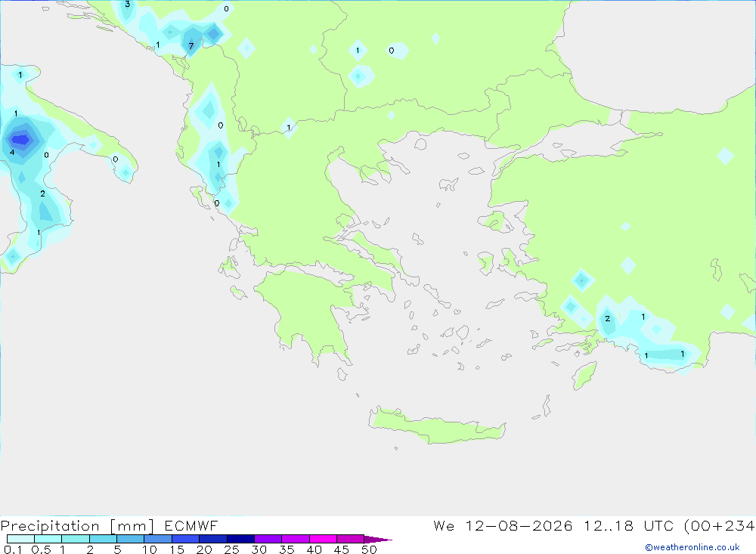Click the '50' legend scale label
This screenshot has width=756, height=554.
point(369,549)
